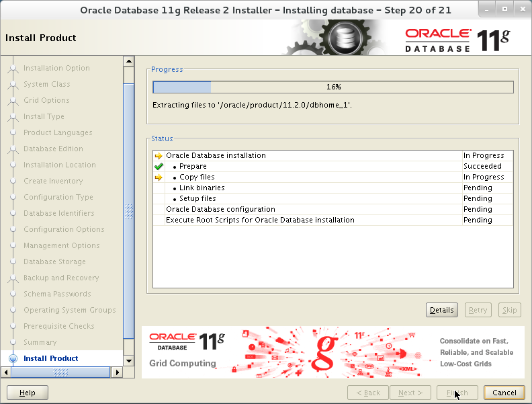Select the Prerequisite Checks step

(x=59, y=326)
